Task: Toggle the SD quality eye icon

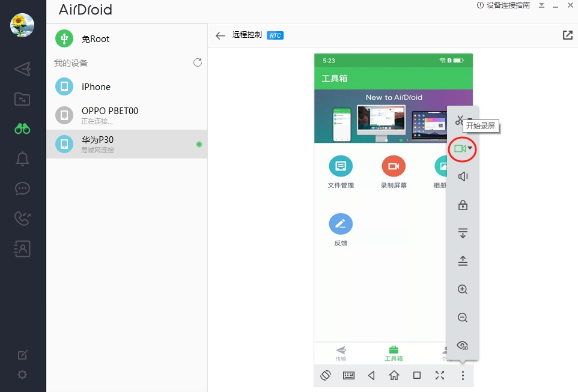Action: [463, 346]
